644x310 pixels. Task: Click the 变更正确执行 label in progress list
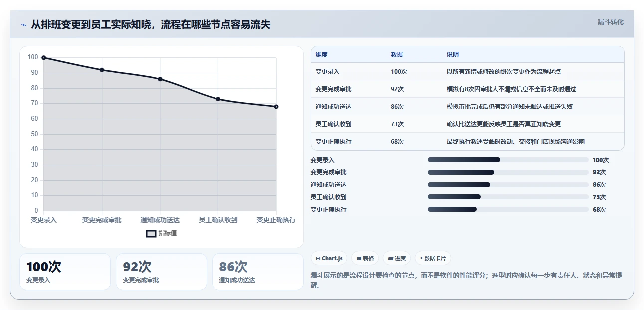328,210
